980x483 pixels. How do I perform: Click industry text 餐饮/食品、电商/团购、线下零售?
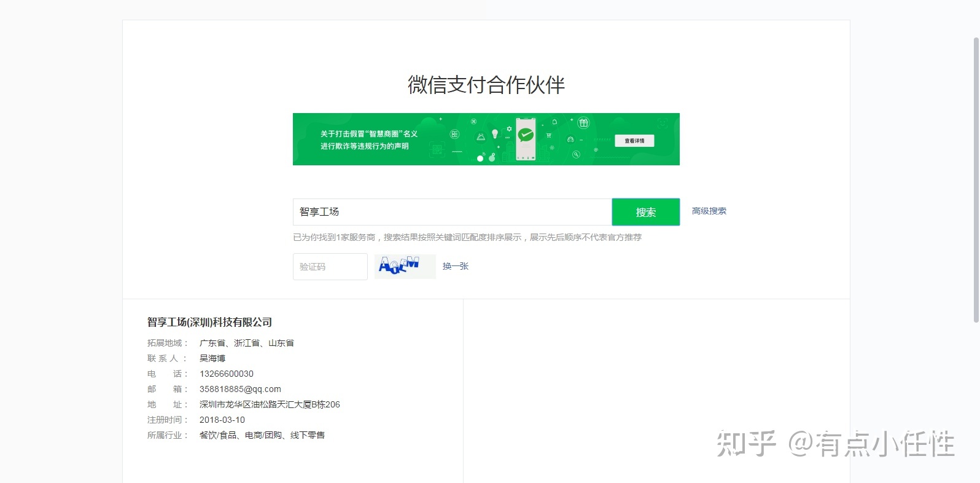(x=262, y=435)
